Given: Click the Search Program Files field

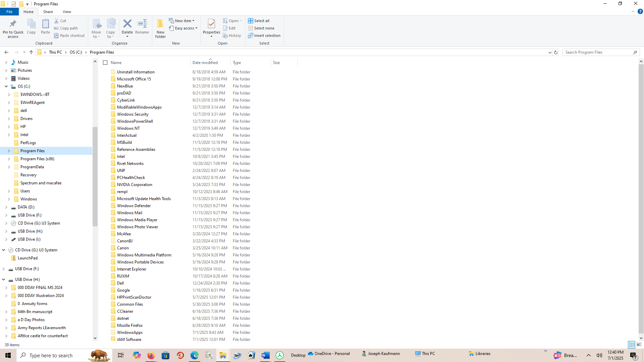Looking at the screenshot, I should point(601,52).
